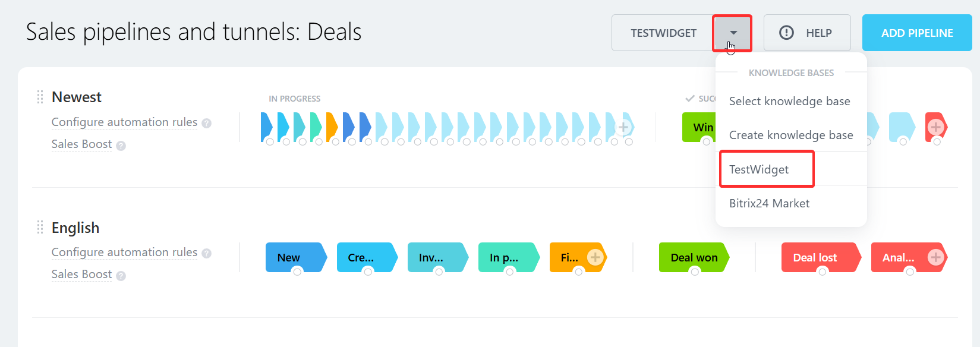This screenshot has width=980, height=347.
Task: Select the circle under the Deal won stage
Action: point(695,273)
